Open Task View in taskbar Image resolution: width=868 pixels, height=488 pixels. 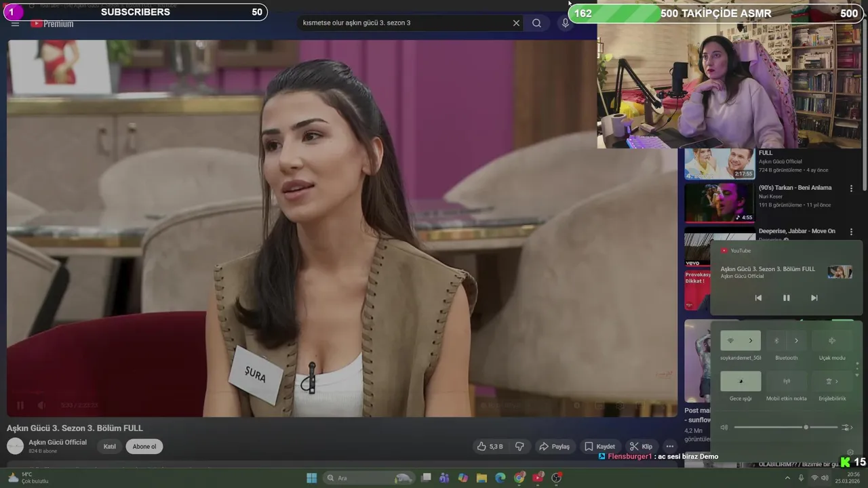click(426, 478)
